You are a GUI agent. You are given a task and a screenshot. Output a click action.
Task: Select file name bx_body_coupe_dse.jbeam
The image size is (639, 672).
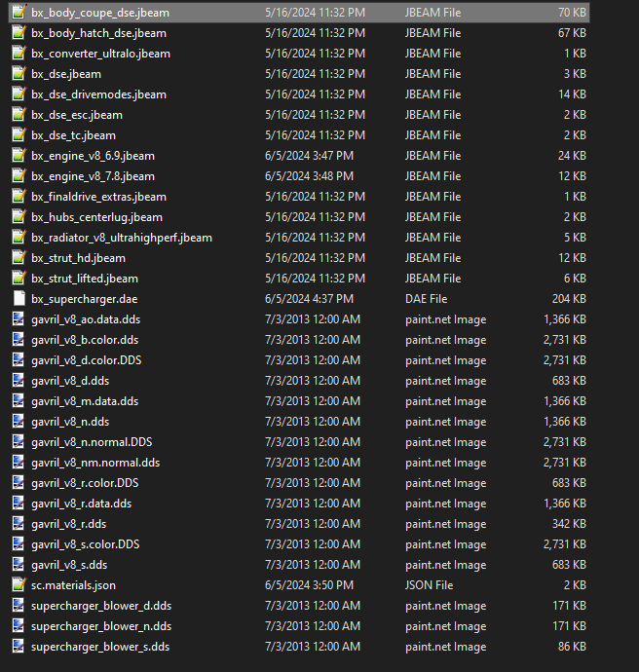pyautogui.click(x=100, y=13)
